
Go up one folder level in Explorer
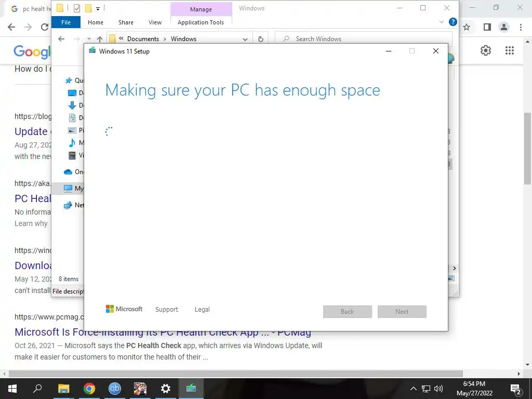pos(99,39)
